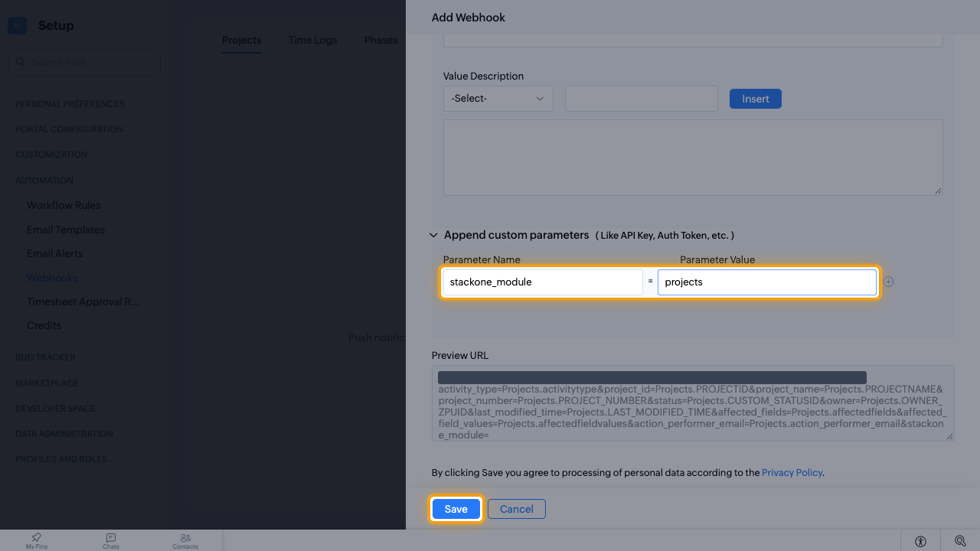Expand the Portal Configuration section
This screenshot has height=551, width=980.
coord(69,129)
